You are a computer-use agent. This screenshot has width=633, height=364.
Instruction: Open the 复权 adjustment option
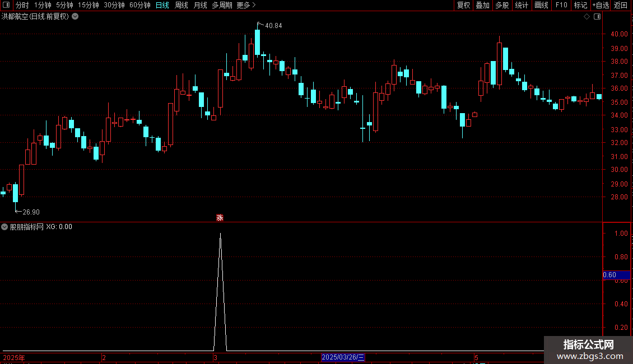click(463, 5)
